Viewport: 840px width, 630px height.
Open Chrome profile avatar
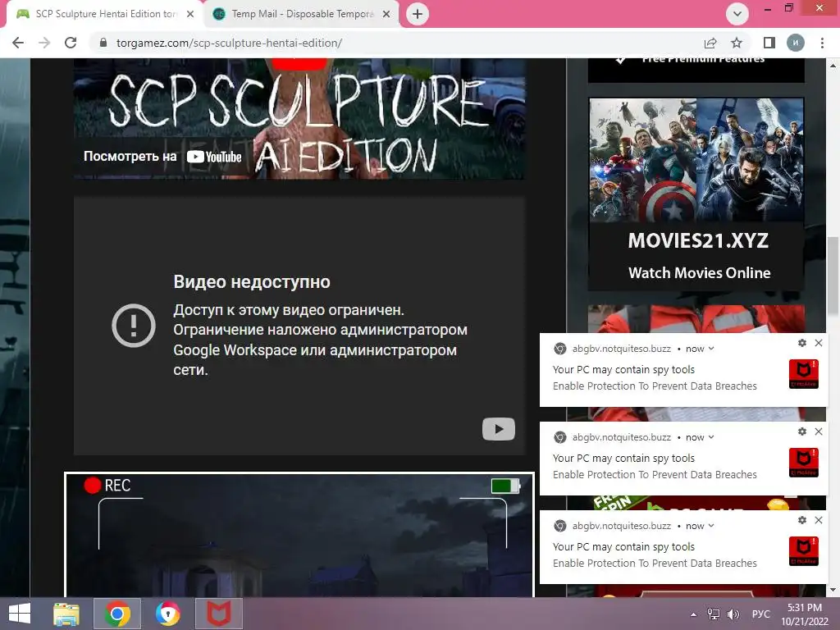coord(796,43)
